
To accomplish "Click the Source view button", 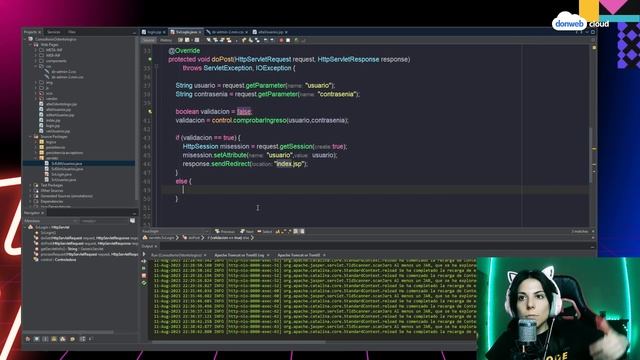I will click(x=149, y=40).
